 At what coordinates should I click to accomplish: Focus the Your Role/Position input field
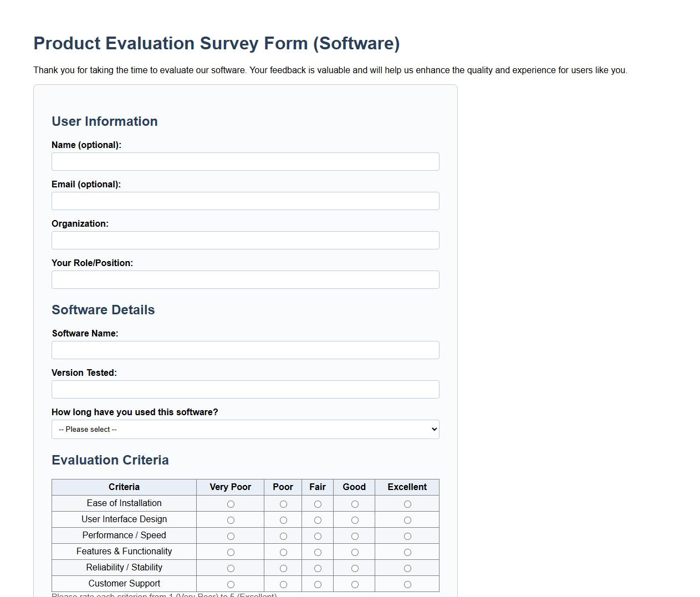[245, 279]
